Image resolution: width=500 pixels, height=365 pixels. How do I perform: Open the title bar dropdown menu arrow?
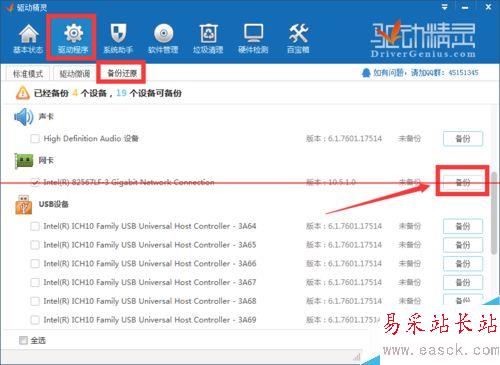click(x=444, y=7)
